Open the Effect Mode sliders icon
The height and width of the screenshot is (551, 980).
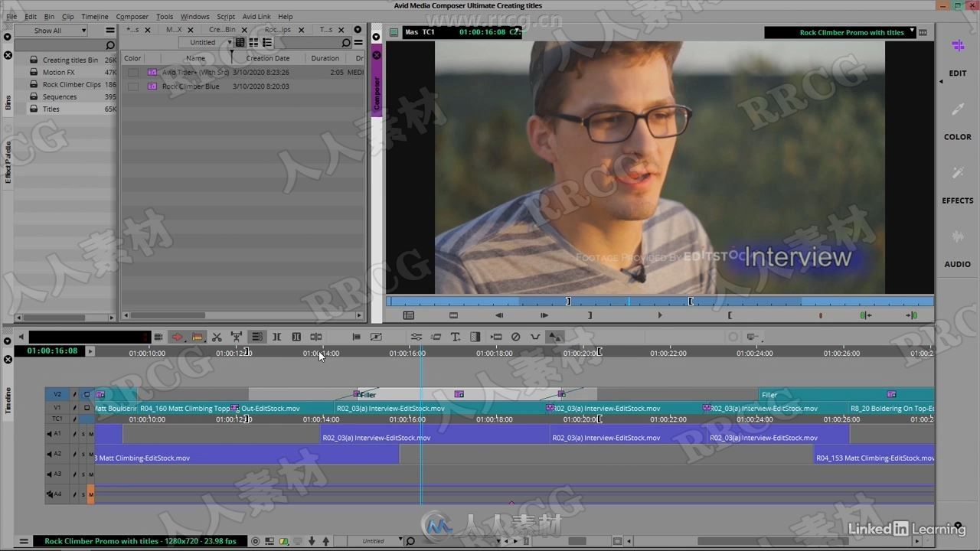coord(416,337)
